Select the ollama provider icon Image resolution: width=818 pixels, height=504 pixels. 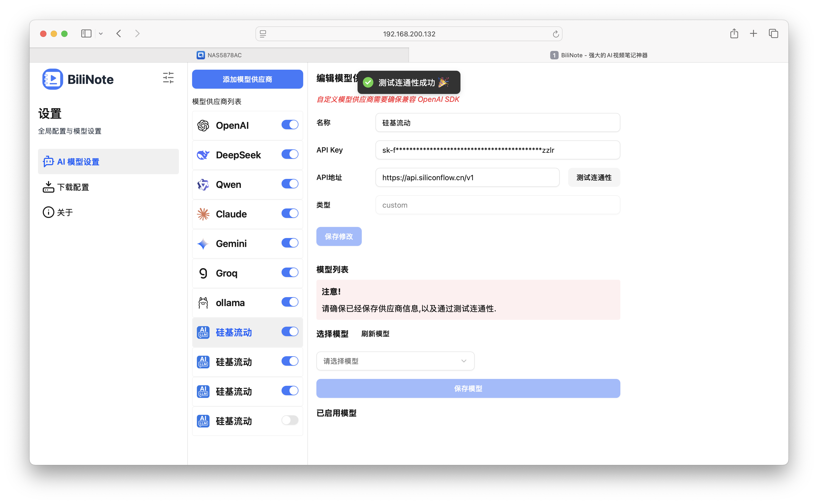tap(203, 302)
